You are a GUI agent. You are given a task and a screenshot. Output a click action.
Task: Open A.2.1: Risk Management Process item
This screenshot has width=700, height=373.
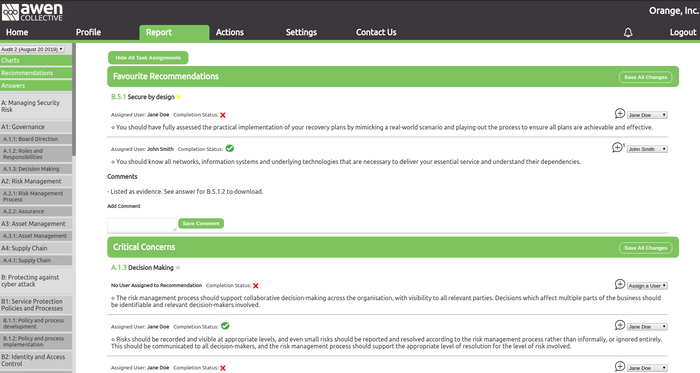(x=37, y=196)
